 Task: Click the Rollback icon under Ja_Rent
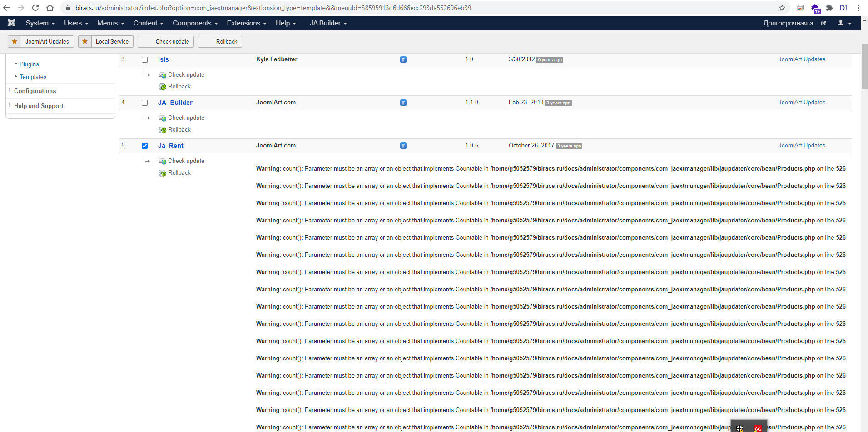click(163, 173)
